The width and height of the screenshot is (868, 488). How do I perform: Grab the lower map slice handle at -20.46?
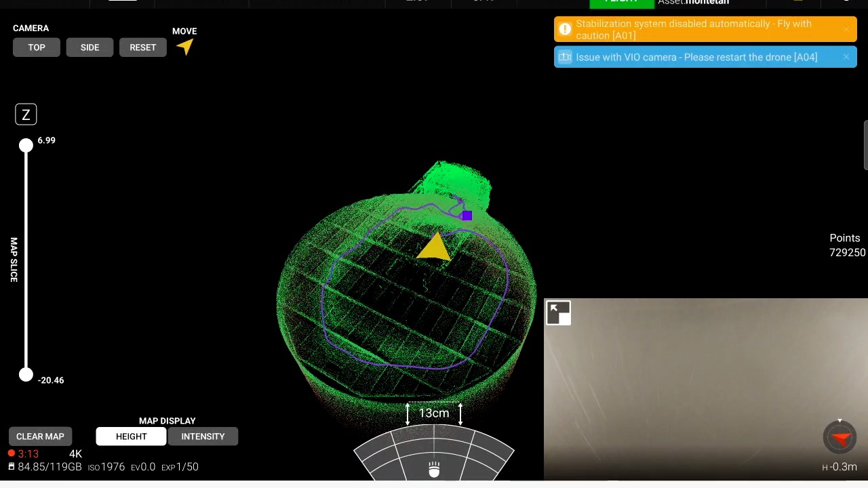[x=26, y=375]
